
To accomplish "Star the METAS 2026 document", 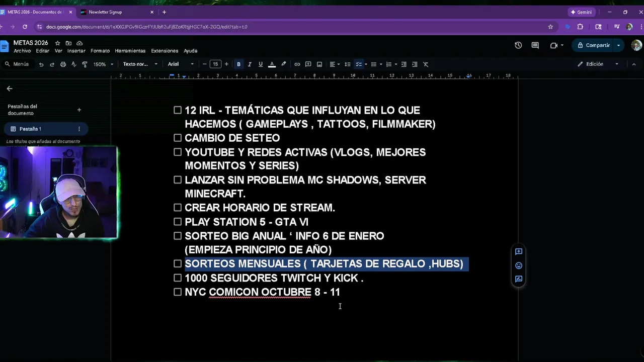I will click(57, 43).
